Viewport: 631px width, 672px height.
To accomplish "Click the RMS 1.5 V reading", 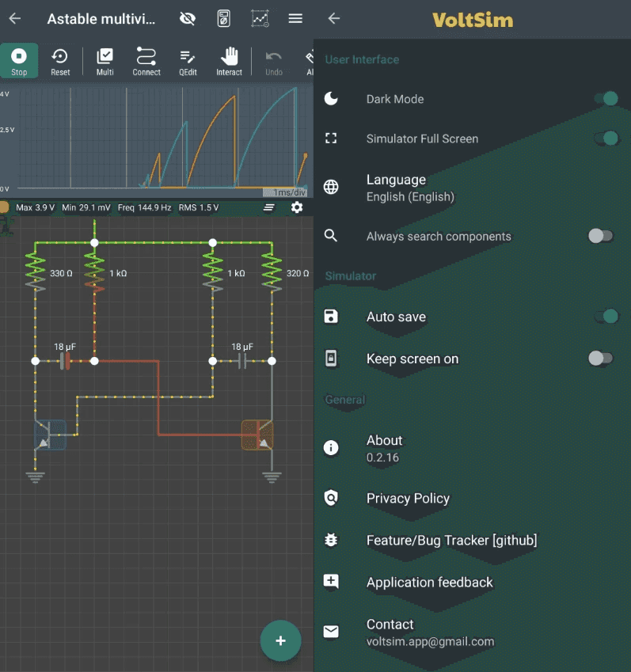I will coord(199,208).
